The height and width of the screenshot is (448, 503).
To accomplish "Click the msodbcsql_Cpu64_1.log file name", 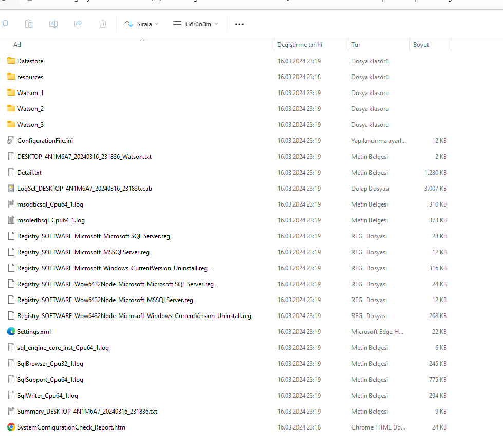I will click(50, 204).
